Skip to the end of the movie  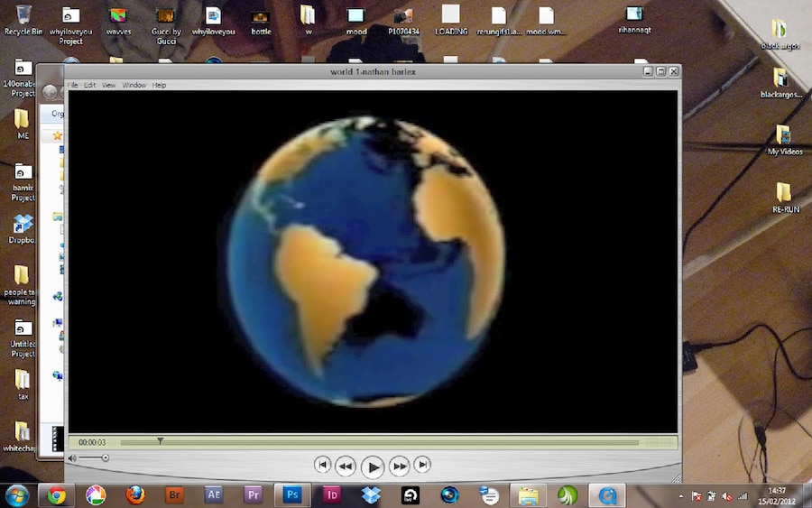click(x=422, y=465)
